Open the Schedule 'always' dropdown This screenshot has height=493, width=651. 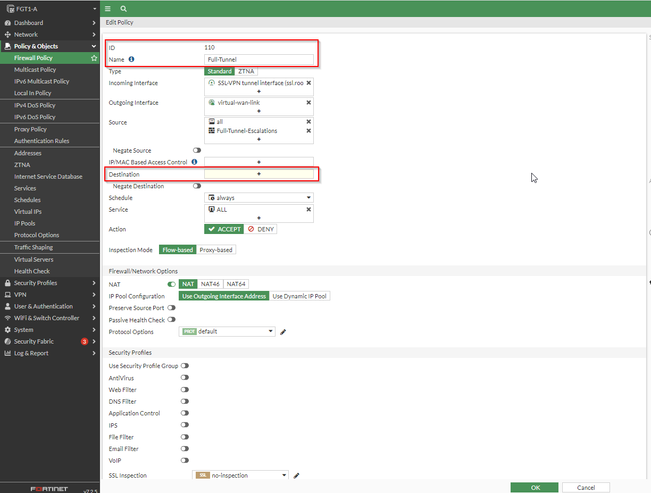(259, 198)
